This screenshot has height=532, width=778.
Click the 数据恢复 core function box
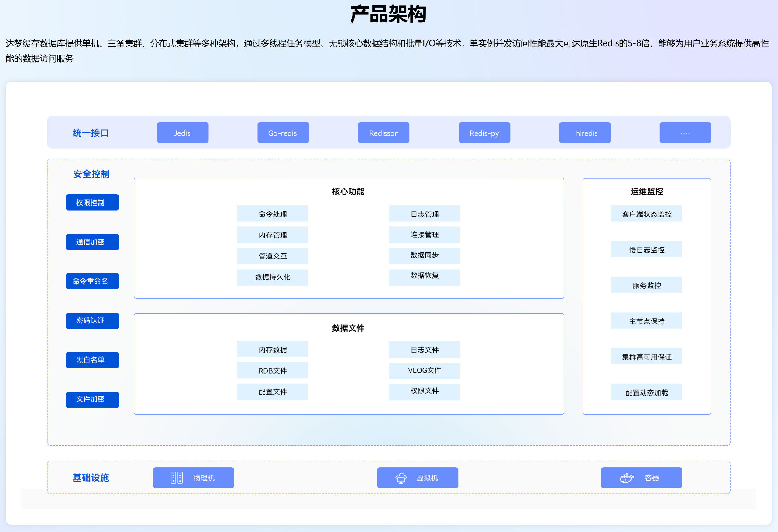tap(425, 277)
